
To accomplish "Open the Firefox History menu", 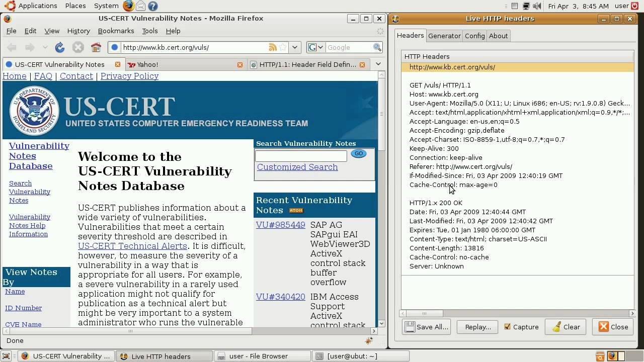I will click(x=78, y=31).
